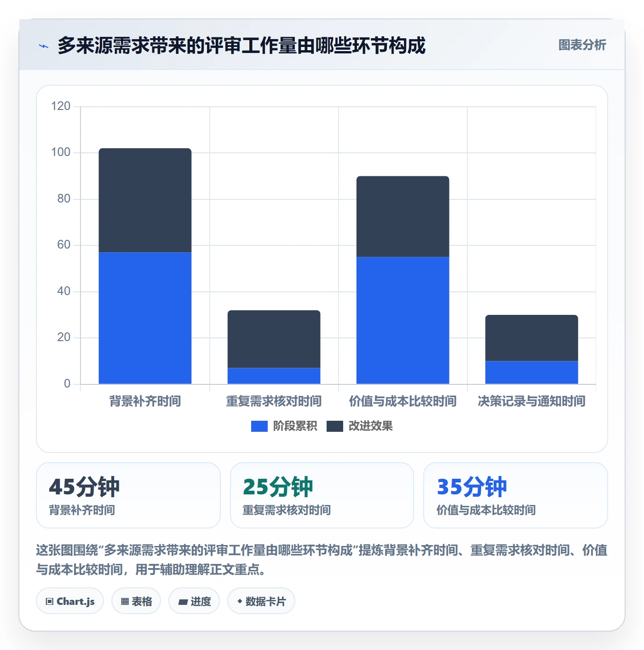Click the 进度 chip bar icon
Screen dimensions: 644x650
click(183, 602)
